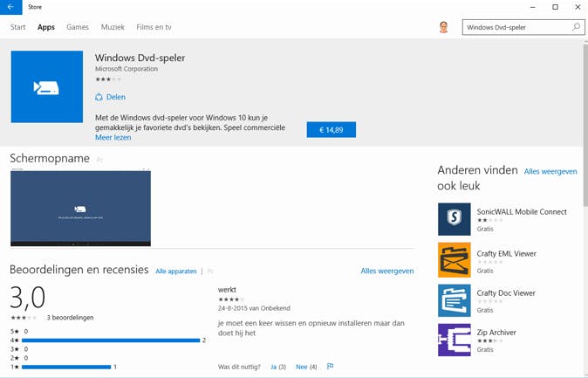Click the star rating under app title

click(x=108, y=79)
